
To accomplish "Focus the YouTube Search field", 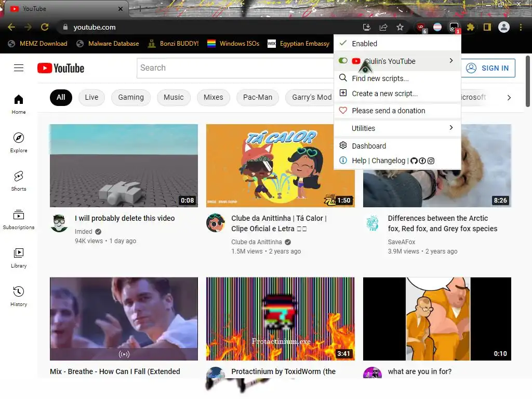I will (235, 68).
